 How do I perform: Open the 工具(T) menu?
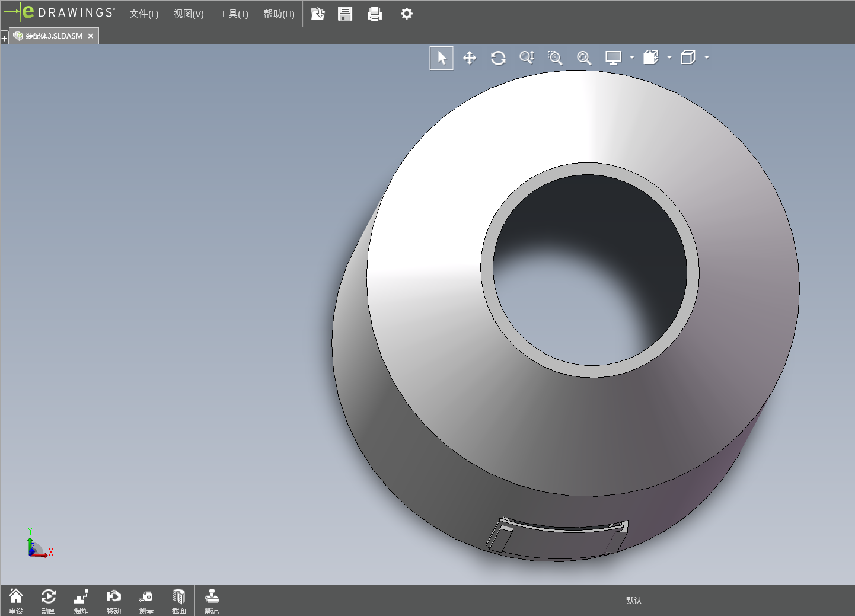point(234,14)
